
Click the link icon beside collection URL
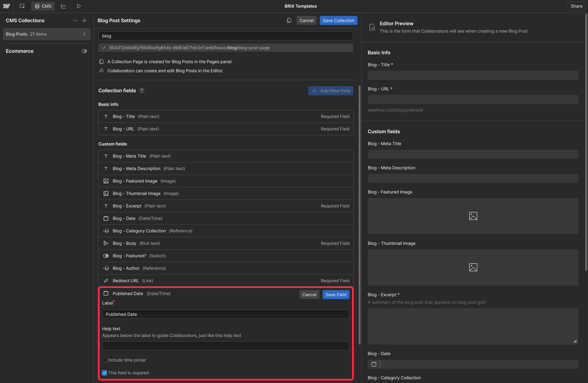(x=104, y=48)
